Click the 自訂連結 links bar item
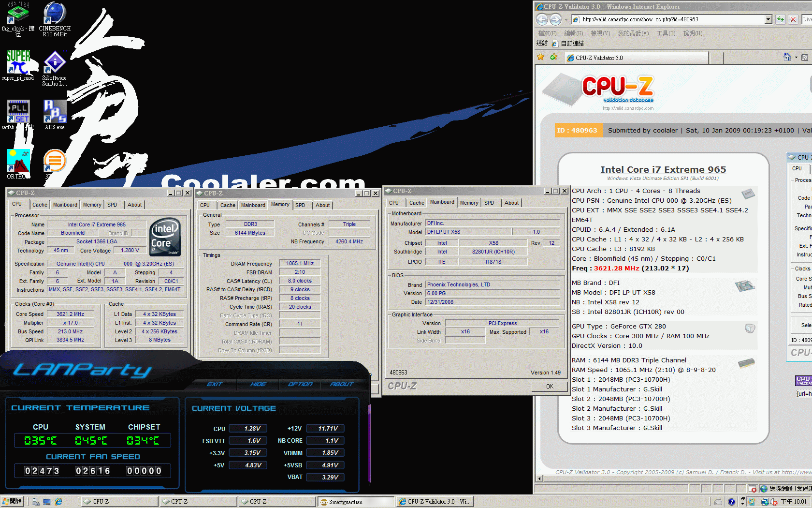This screenshot has width=812, height=508. tap(568, 44)
